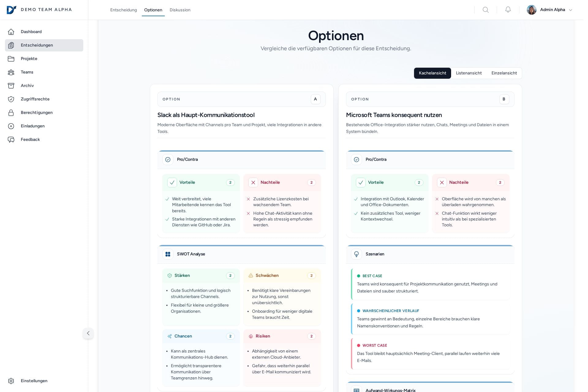Screen dimensions: 588x392
Task: Click the search magnifier icon
Action: pyautogui.click(x=485, y=10)
